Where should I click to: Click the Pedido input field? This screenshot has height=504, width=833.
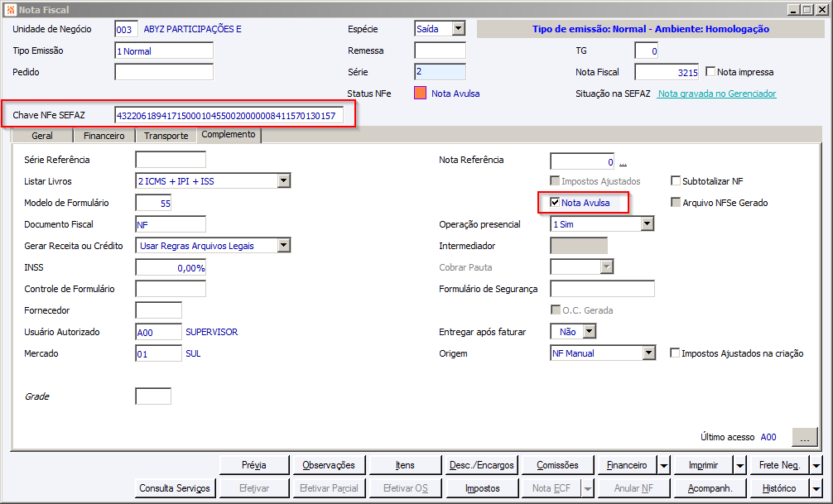click(x=164, y=72)
